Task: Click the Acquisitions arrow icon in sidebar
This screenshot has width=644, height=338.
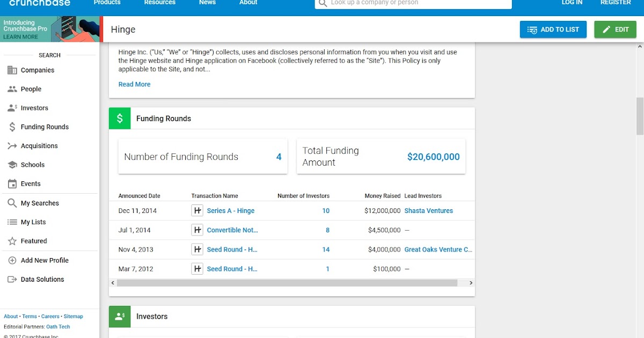Action: [12, 146]
